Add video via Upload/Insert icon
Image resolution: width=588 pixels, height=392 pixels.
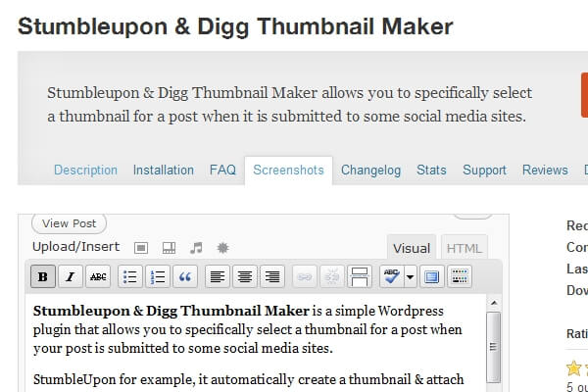(169, 248)
